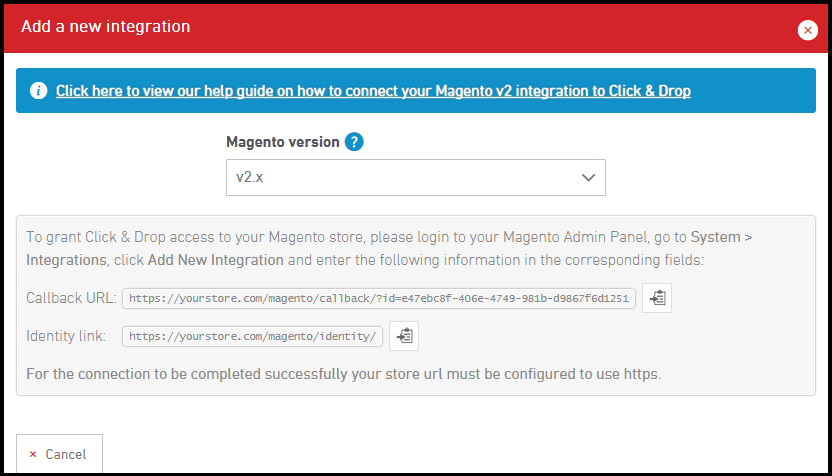832x476 pixels.
Task: Click the Magento version help question icon
Action: click(353, 142)
